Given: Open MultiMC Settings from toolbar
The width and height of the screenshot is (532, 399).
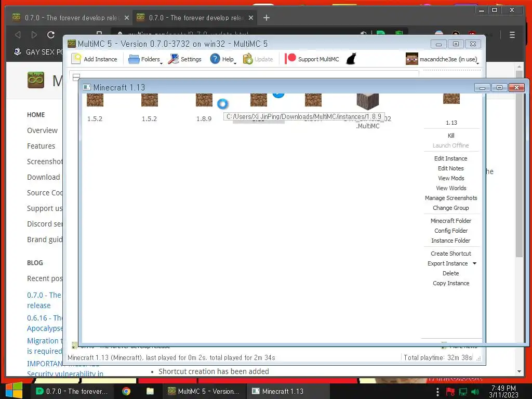Looking at the screenshot, I should point(185,59).
